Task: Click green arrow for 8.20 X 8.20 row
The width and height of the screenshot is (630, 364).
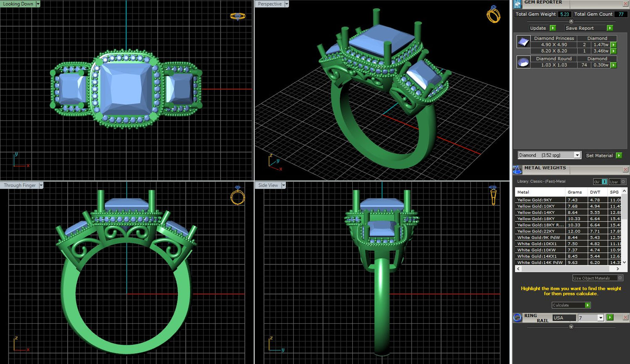Action: pyautogui.click(x=614, y=51)
